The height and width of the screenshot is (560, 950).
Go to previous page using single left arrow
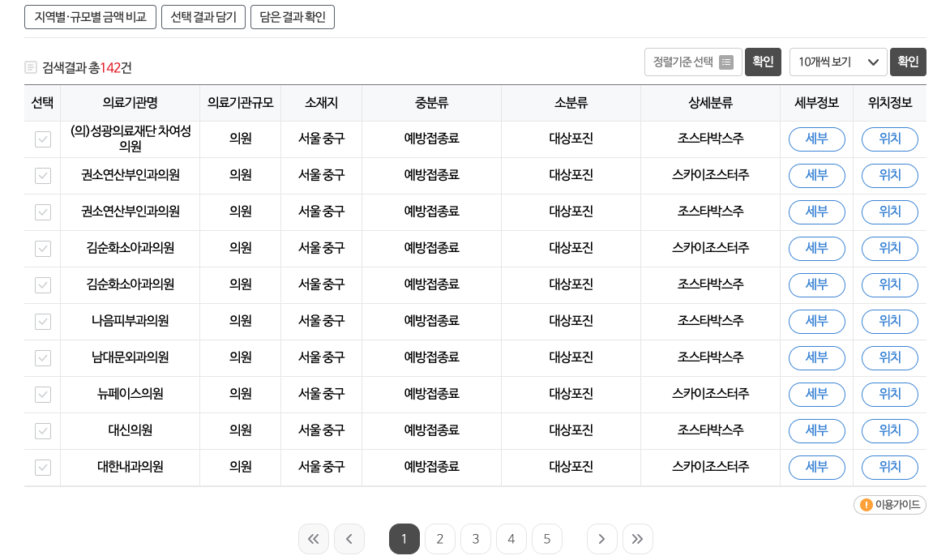pyautogui.click(x=349, y=538)
